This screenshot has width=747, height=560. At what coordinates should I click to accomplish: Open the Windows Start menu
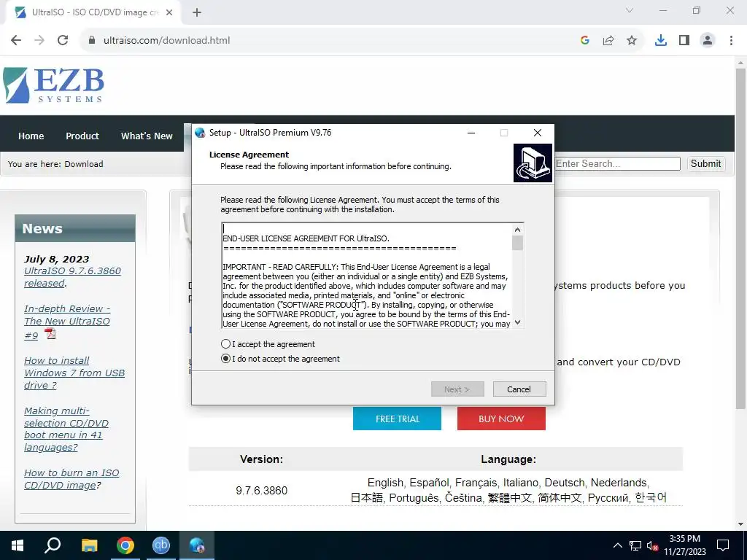point(18,545)
